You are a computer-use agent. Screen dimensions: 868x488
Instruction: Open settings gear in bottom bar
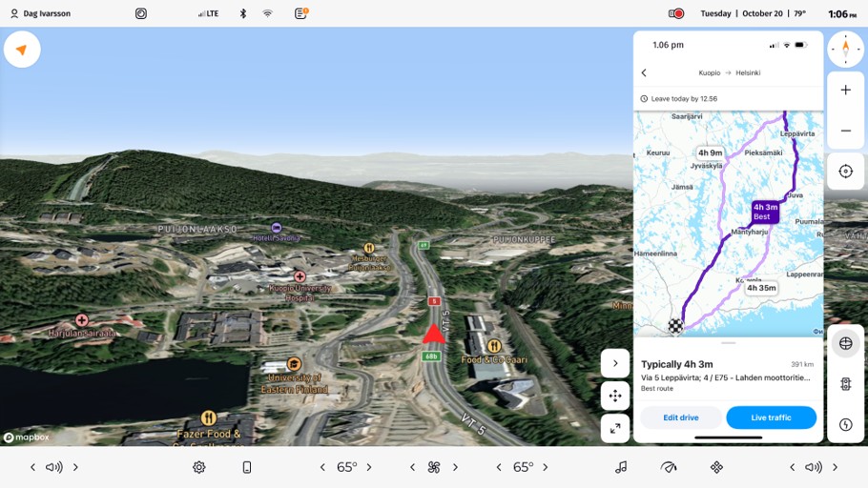tap(198, 467)
